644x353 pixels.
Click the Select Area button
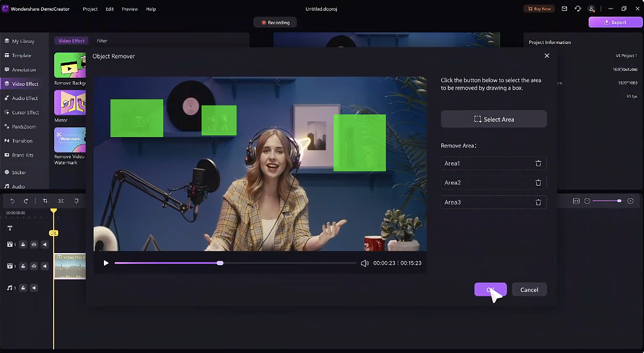[494, 119]
